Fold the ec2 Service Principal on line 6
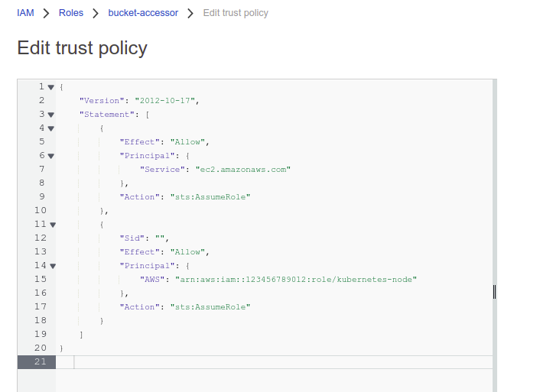The height and width of the screenshot is (392, 540). click(51, 156)
